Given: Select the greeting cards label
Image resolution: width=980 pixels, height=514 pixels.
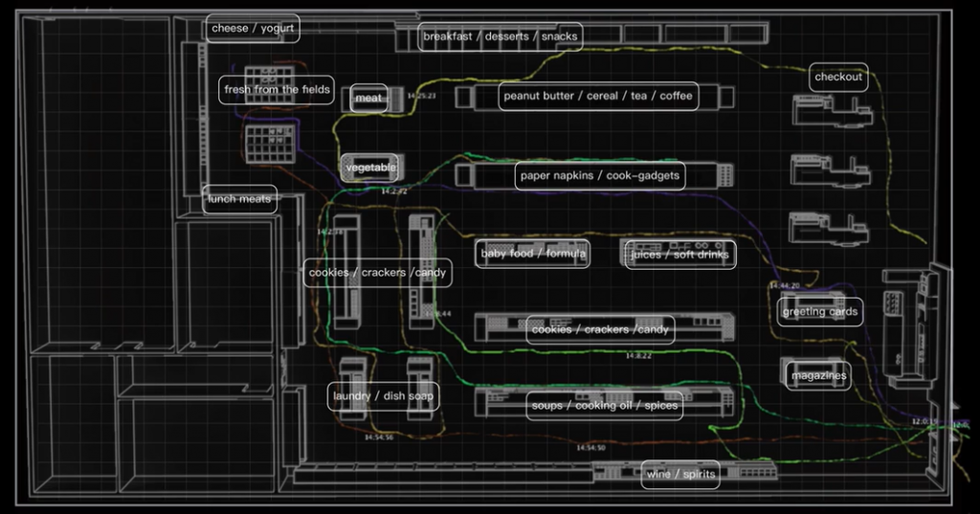Looking at the screenshot, I should (x=819, y=312).
